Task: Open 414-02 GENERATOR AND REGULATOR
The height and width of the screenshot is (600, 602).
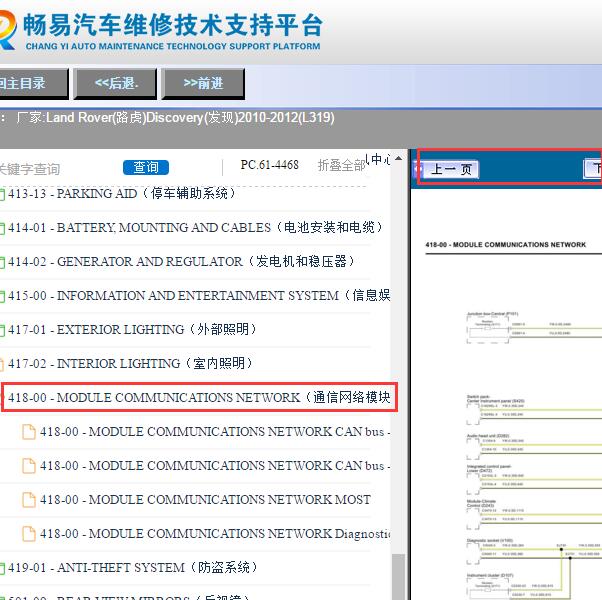Action: (x=181, y=261)
